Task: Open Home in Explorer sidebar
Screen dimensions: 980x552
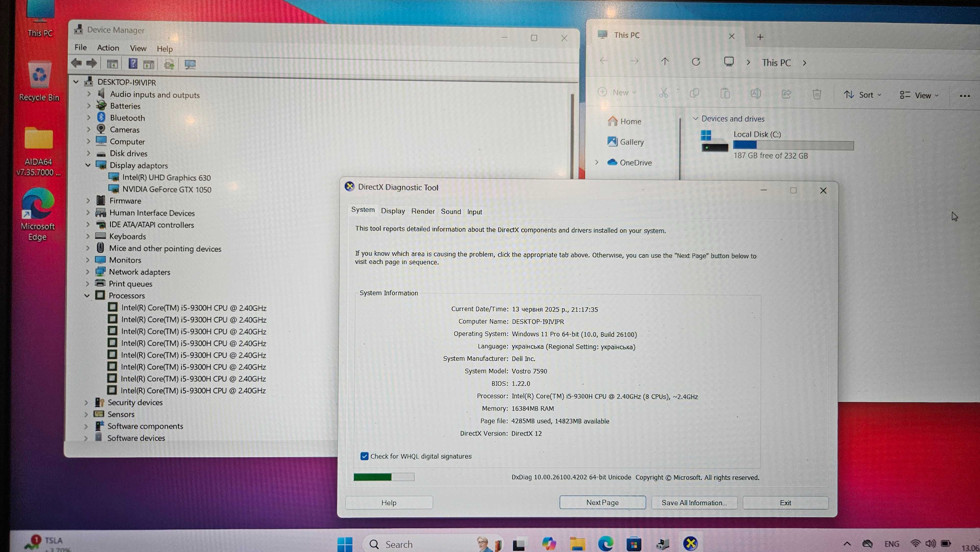Action: pyautogui.click(x=624, y=121)
